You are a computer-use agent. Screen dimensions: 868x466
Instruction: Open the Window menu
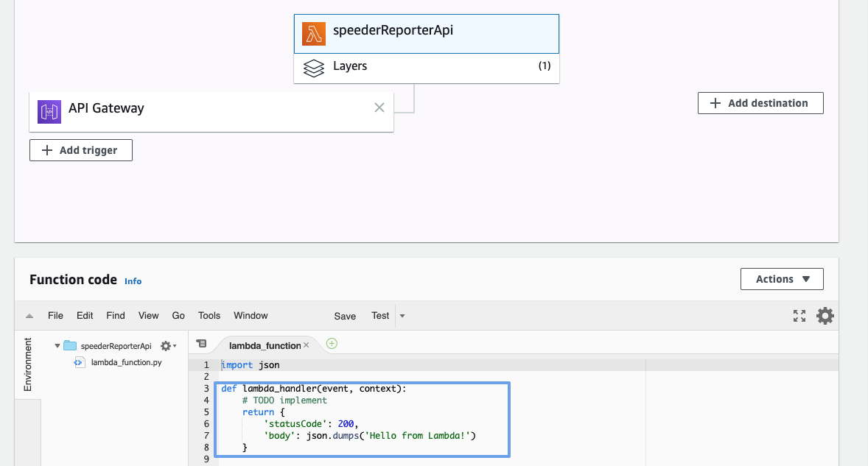(251, 316)
